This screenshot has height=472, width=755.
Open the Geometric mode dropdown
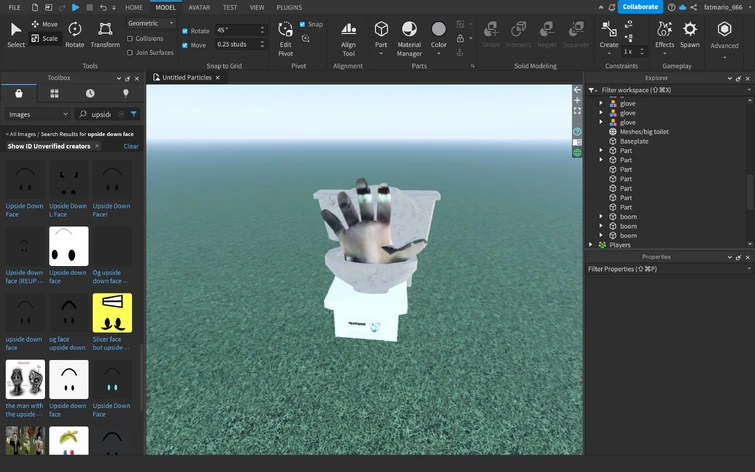coord(151,23)
